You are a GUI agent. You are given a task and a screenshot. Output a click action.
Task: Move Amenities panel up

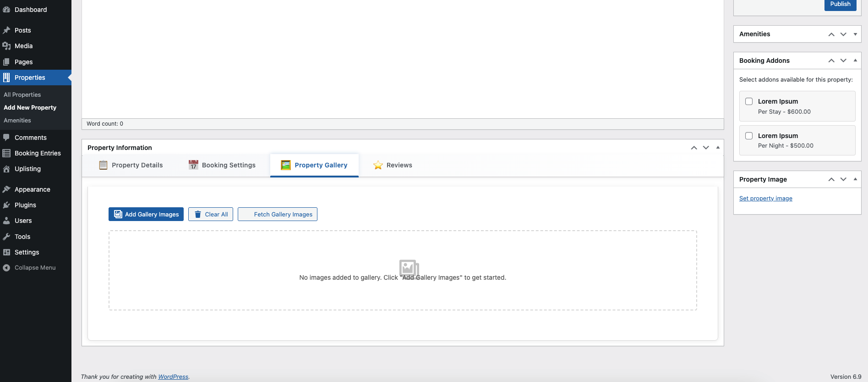coord(831,34)
